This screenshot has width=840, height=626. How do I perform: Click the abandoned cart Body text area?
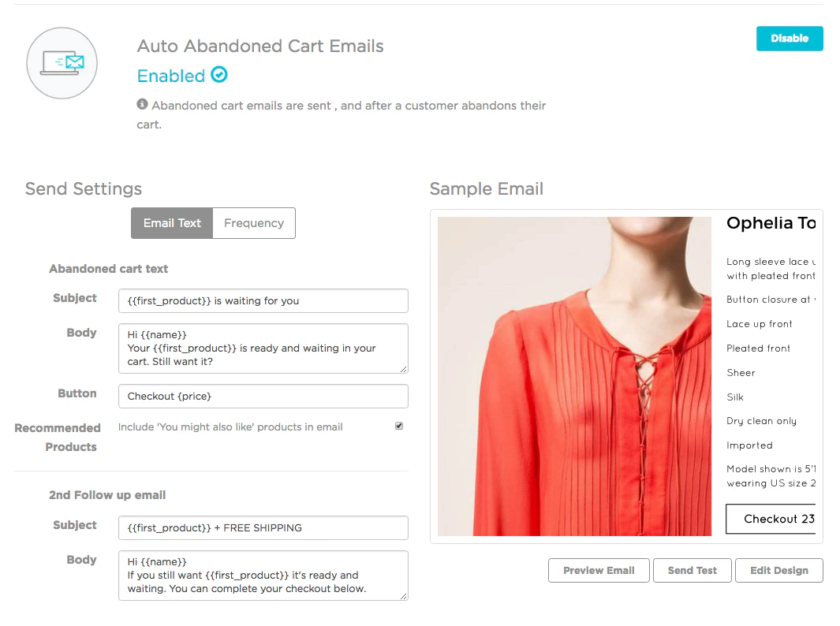point(263,348)
